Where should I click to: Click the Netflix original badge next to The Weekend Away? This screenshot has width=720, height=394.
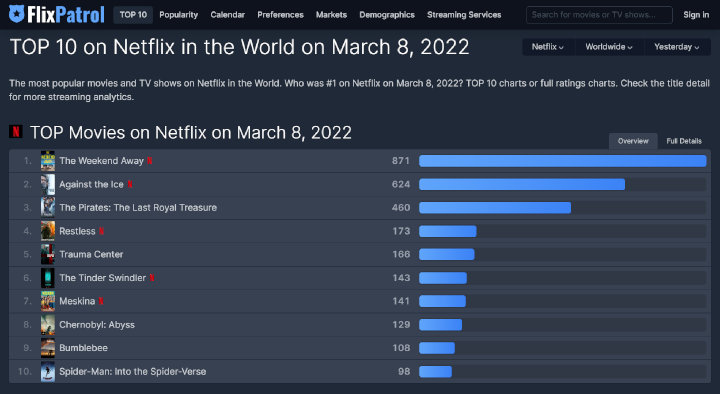(150, 161)
